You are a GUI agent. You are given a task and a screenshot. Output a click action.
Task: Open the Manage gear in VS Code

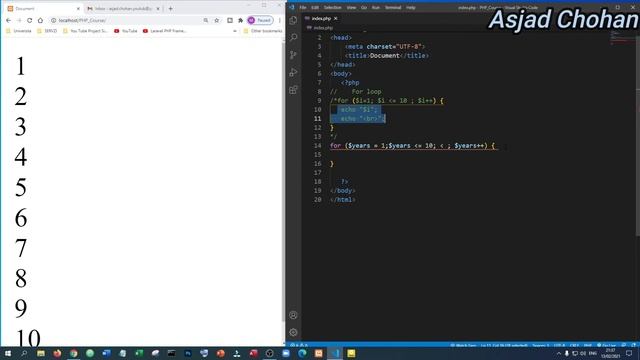(x=293, y=332)
